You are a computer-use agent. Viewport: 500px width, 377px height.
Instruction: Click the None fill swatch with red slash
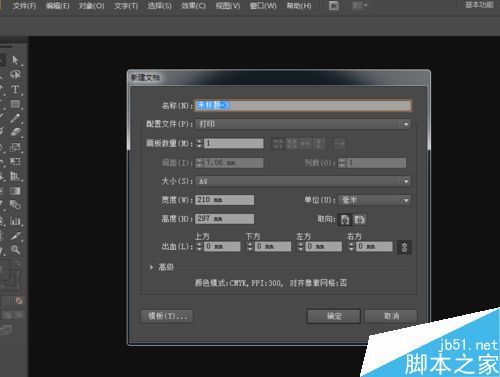[x=19, y=301]
